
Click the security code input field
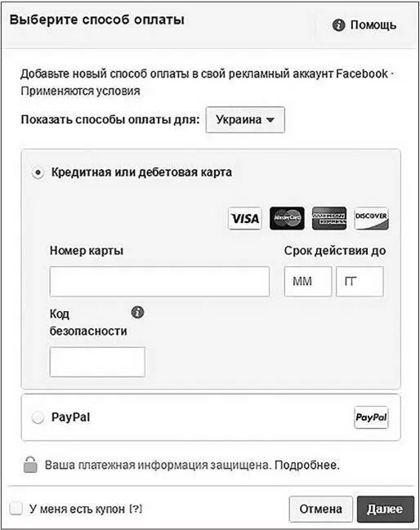click(x=97, y=362)
